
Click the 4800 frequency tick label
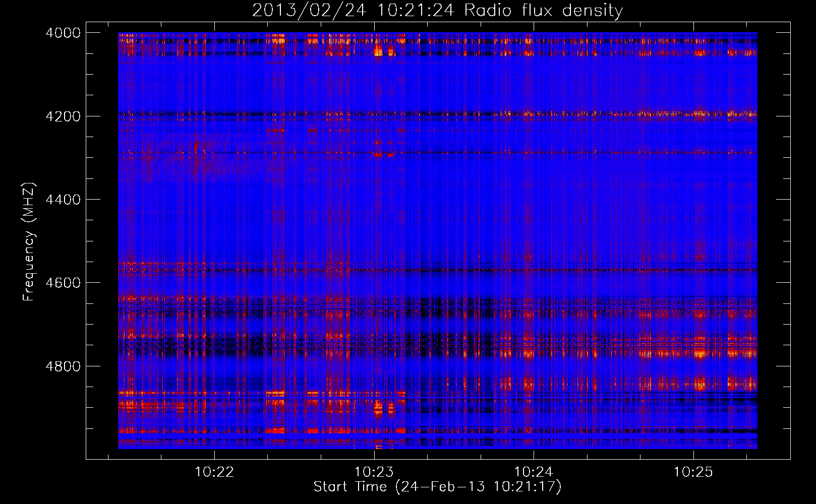click(63, 366)
